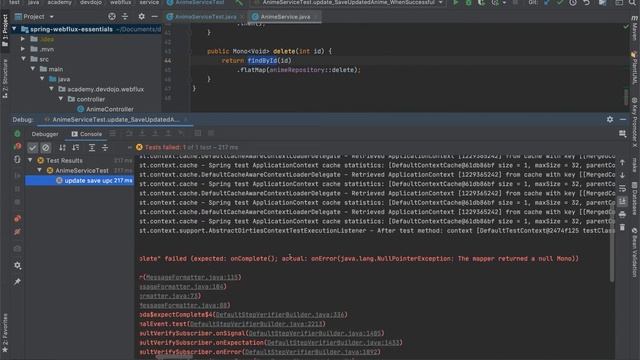Collapse academy.devdojo.webflux package
The image size is (640, 360).
(x=52, y=89)
